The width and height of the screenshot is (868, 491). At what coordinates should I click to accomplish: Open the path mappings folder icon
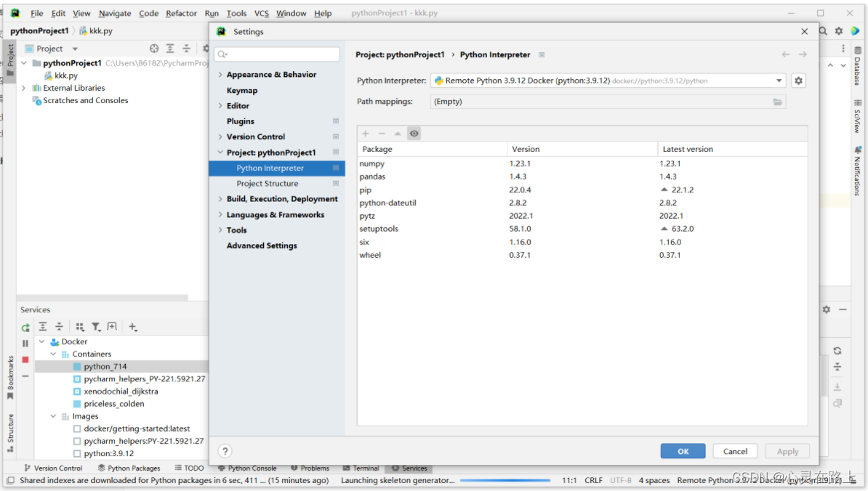tap(777, 102)
